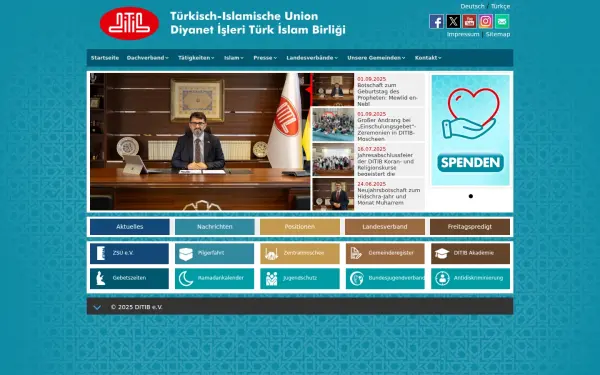This screenshot has height=375, width=600.
Task: Switch to the Landesverband tab
Action: [x=385, y=227]
